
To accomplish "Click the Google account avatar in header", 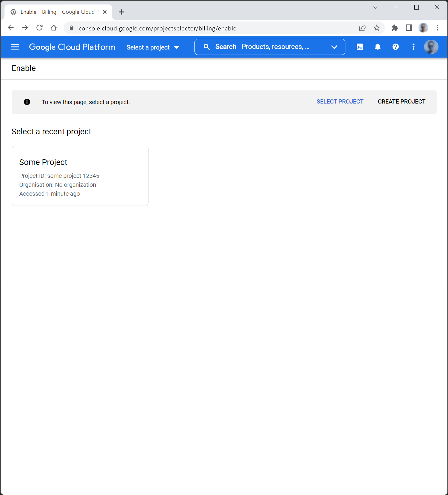I will (431, 47).
